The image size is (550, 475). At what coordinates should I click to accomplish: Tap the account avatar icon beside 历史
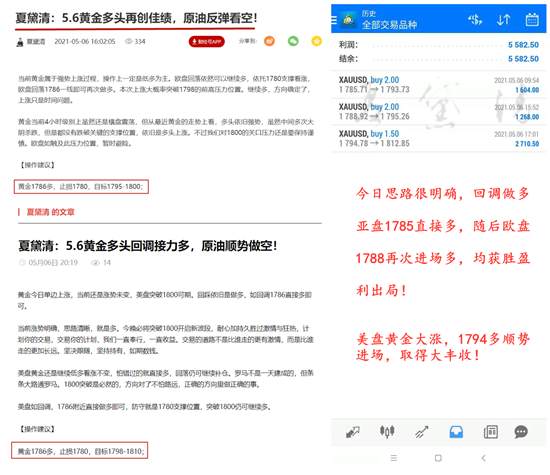[x=348, y=20]
